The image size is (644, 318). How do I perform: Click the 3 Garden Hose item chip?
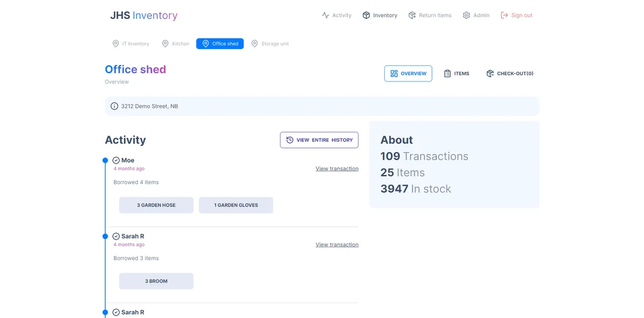[x=156, y=205]
